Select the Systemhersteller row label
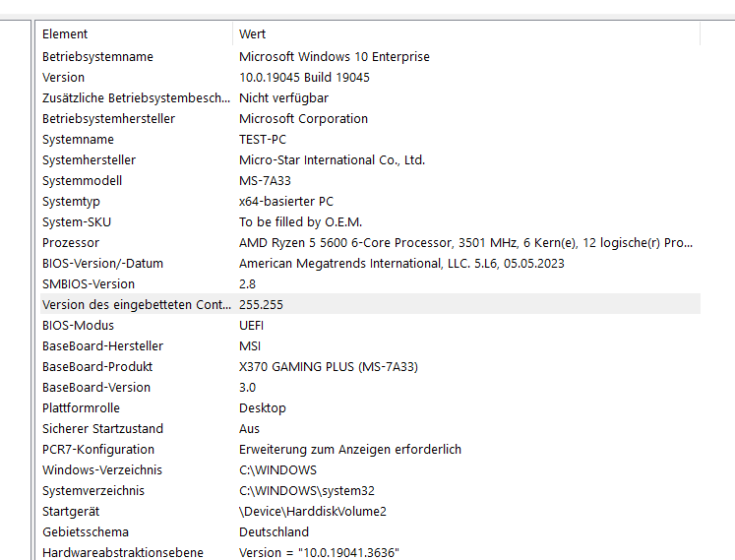Screen dimensions: 735x560 point(89,160)
